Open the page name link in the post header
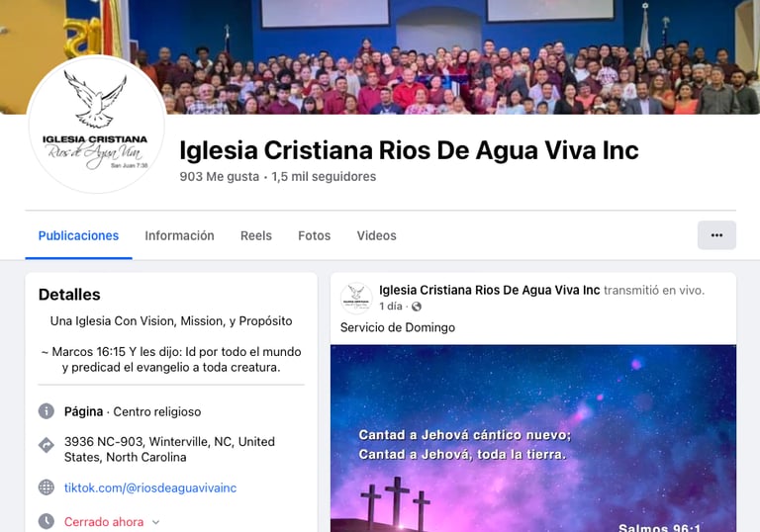This screenshot has width=760, height=532. point(490,290)
